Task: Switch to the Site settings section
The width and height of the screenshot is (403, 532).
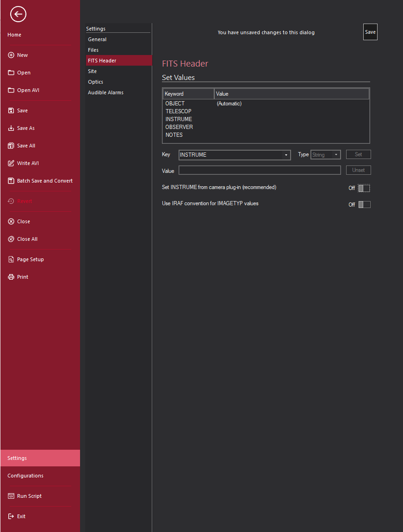Action: (93, 71)
